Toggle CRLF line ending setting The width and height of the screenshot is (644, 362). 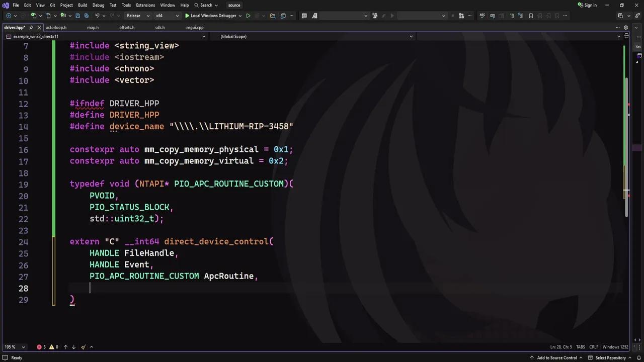click(594, 347)
